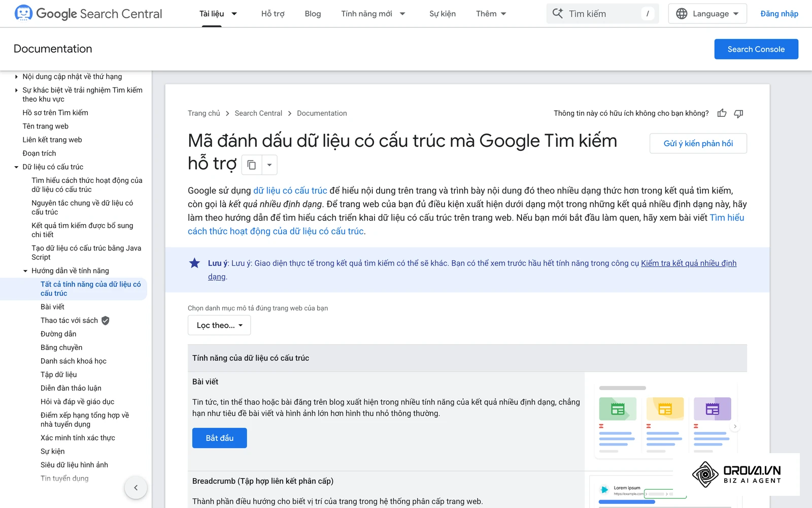Click the Documentation breadcrumb
This screenshot has width=812, height=508.
(x=322, y=113)
